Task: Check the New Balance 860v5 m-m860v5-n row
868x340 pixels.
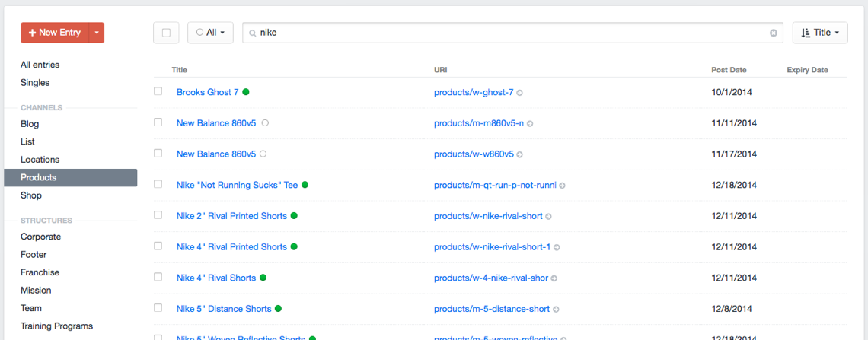Action: [x=158, y=122]
